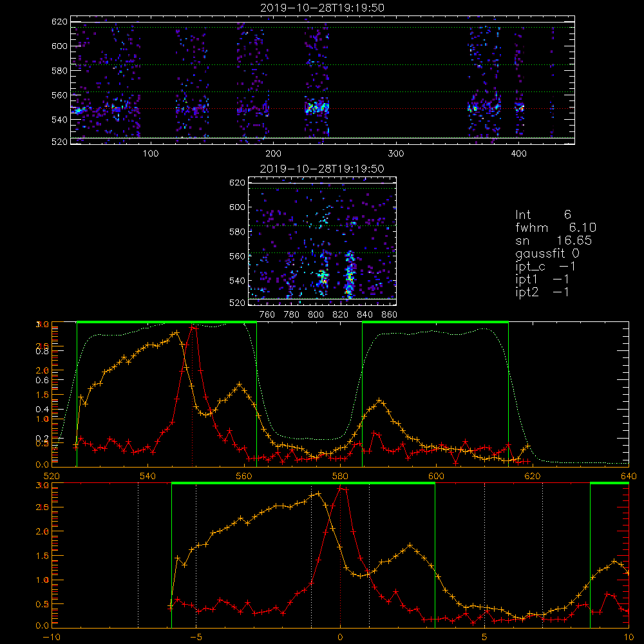Viewport: 644px width, 644px height.
Task: Click x-axis label 400 on top spectrogram
Action: (518, 154)
